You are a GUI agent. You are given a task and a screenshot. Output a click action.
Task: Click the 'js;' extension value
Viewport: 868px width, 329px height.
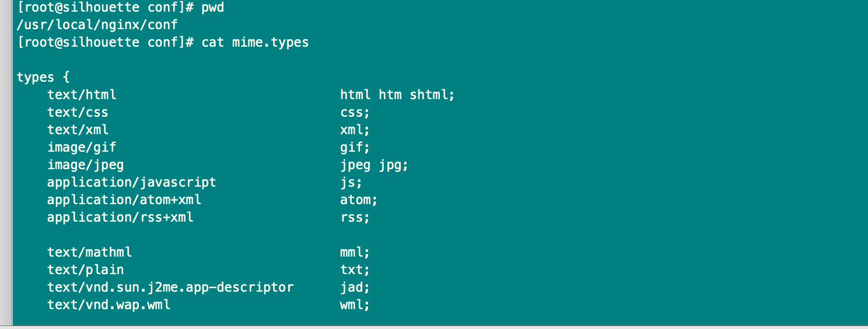351,183
